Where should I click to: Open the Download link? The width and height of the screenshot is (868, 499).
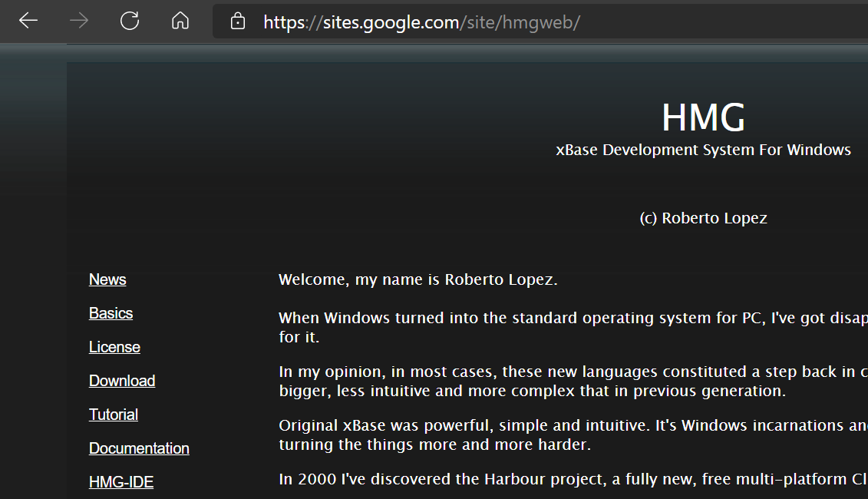pyautogui.click(x=122, y=381)
